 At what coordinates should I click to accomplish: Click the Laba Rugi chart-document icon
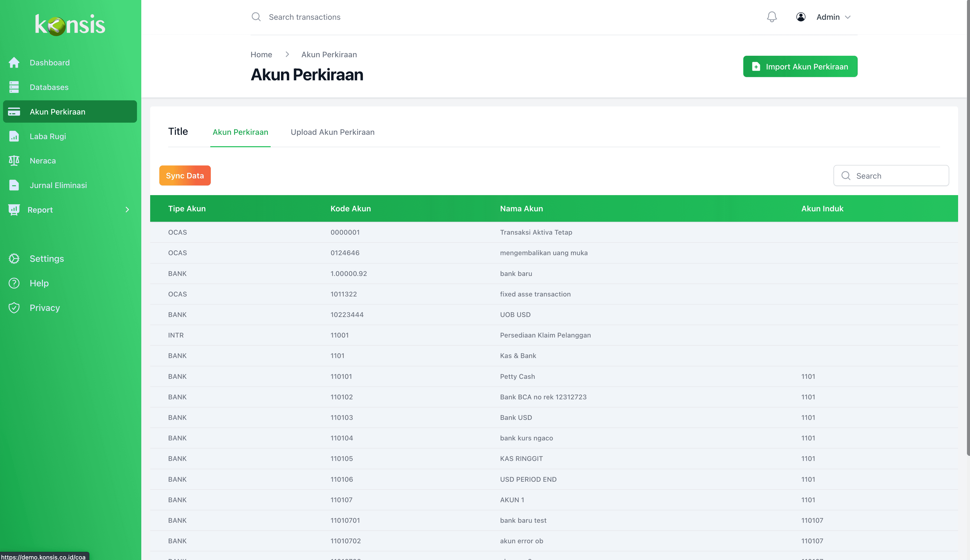[x=14, y=136]
